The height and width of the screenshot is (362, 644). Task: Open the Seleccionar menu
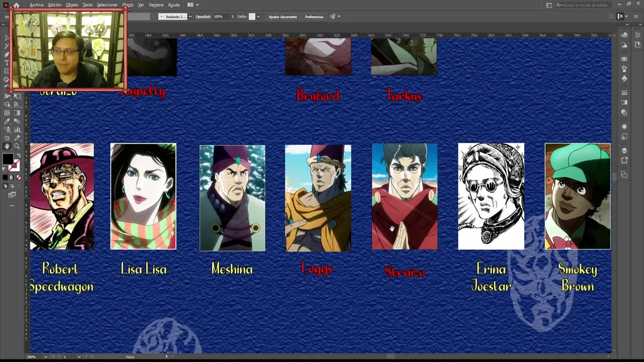pyautogui.click(x=107, y=5)
